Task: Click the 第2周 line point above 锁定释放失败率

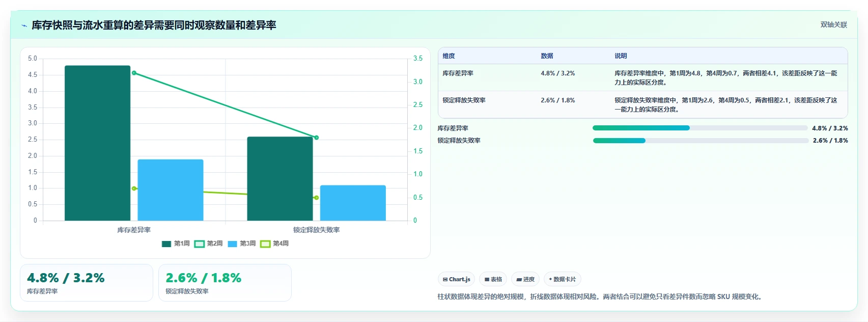Action: tap(316, 138)
